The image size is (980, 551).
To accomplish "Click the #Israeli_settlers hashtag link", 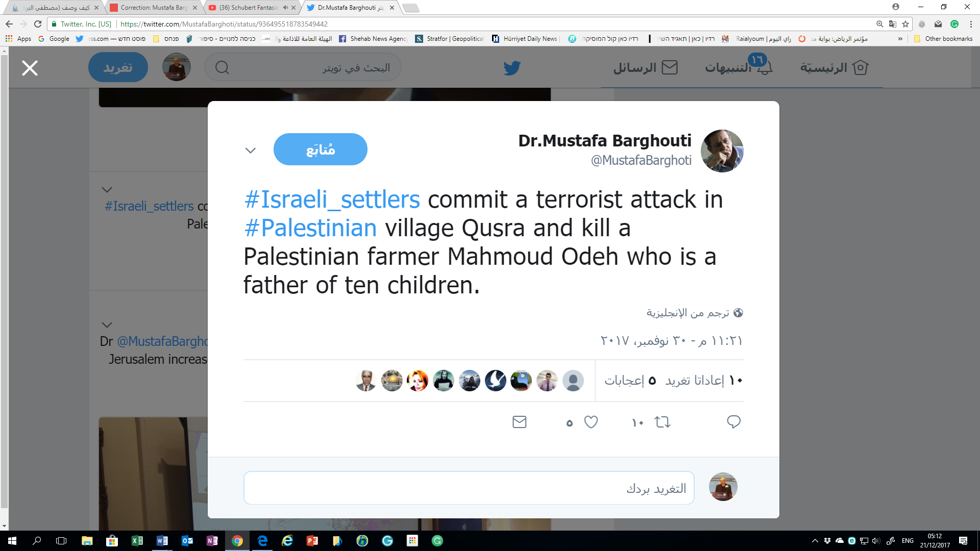I will tap(332, 199).
